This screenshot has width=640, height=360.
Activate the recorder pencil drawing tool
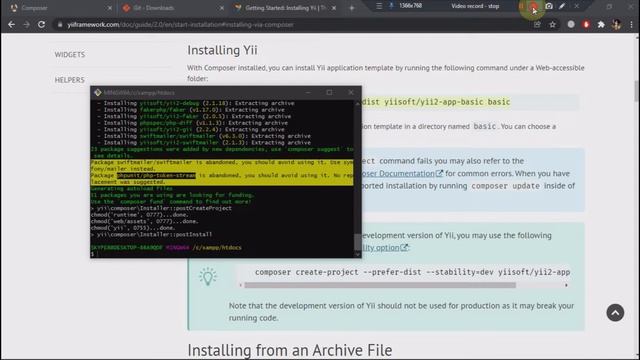pyautogui.click(x=562, y=6)
